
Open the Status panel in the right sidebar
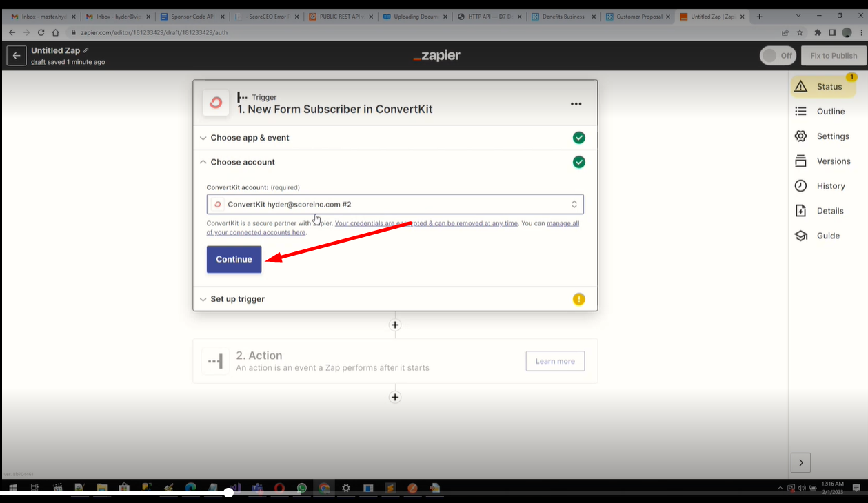[822, 86]
